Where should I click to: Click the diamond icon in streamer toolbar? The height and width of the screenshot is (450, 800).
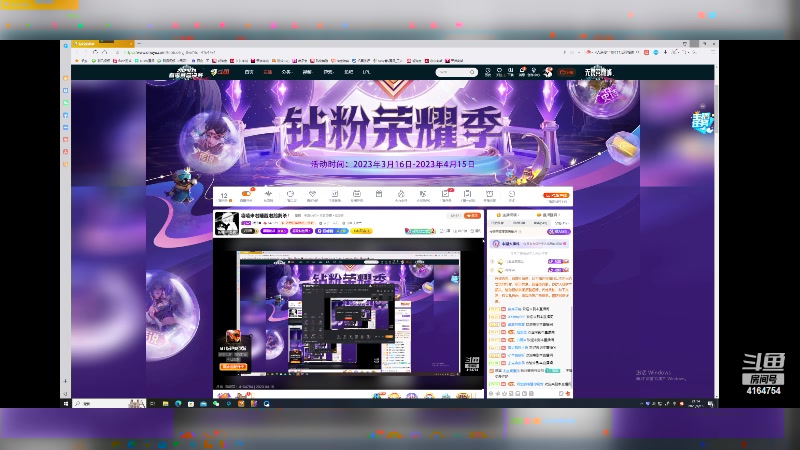[312, 194]
